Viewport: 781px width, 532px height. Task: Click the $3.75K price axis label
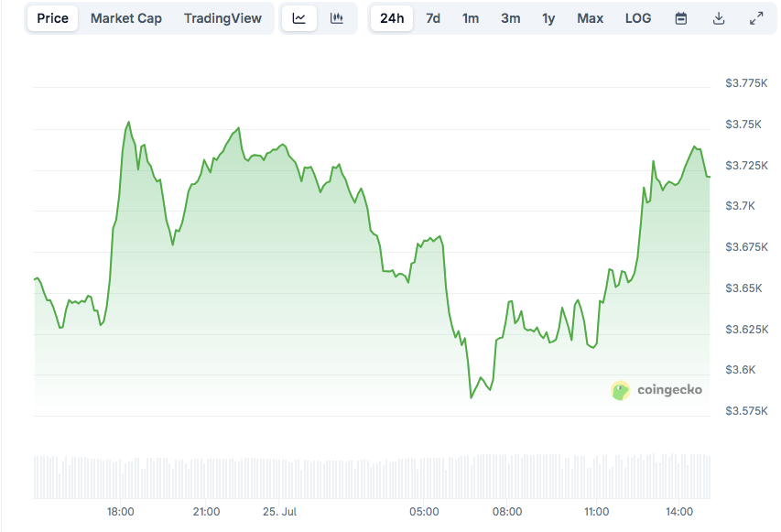click(744, 124)
